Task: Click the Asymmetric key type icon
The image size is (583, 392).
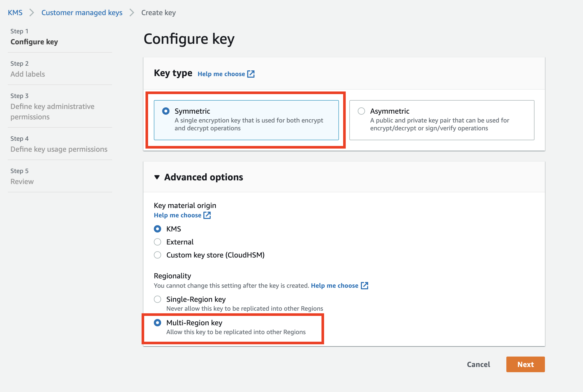Action: point(362,111)
